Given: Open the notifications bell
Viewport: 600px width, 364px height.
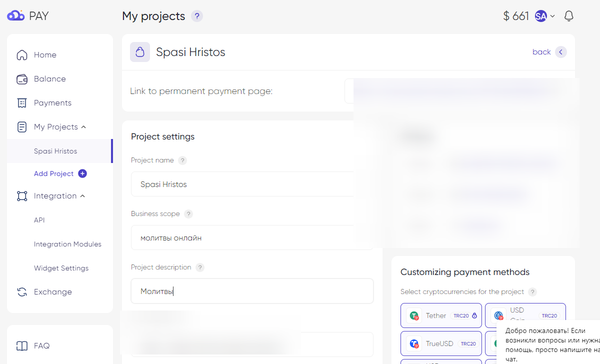Looking at the screenshot, I should click(x=568, y=16).
